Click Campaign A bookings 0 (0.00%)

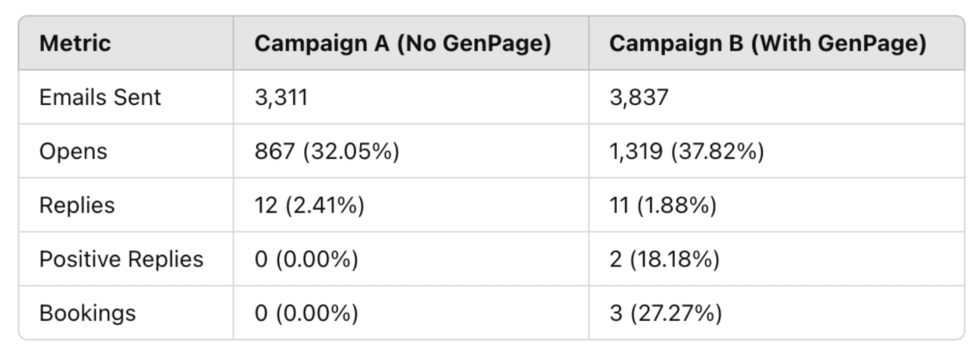click(x=306, y=313)
